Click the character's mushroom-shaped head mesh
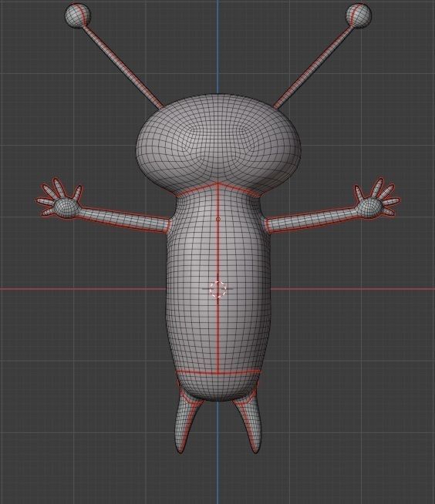435x504 pixels. point(218,143)
